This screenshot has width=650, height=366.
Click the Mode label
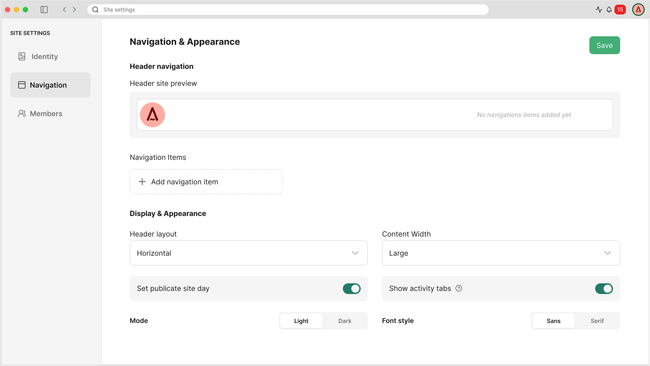[x=139, y=321]
